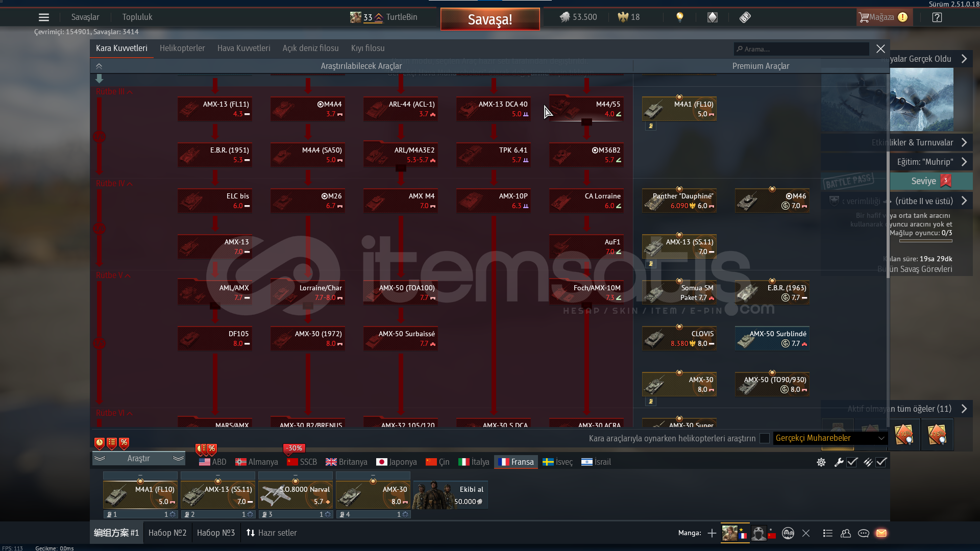
Task: Click the lightbulb icon in top bar
Action: 679,17
